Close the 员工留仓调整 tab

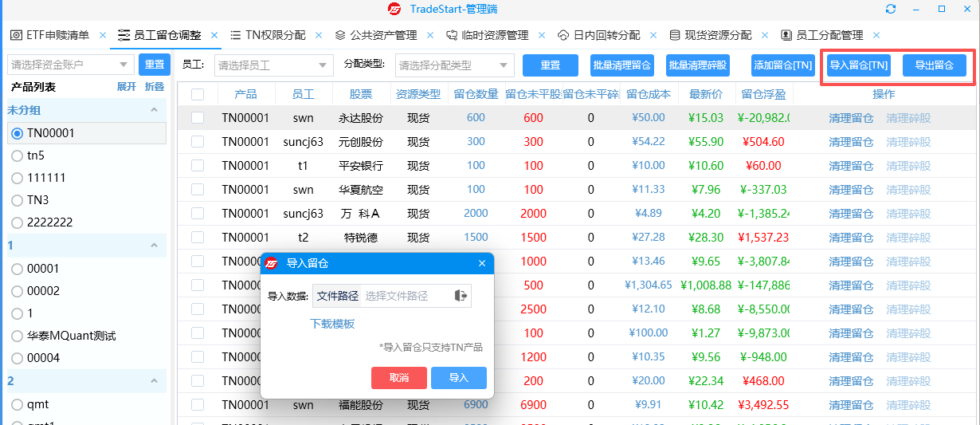215,35
